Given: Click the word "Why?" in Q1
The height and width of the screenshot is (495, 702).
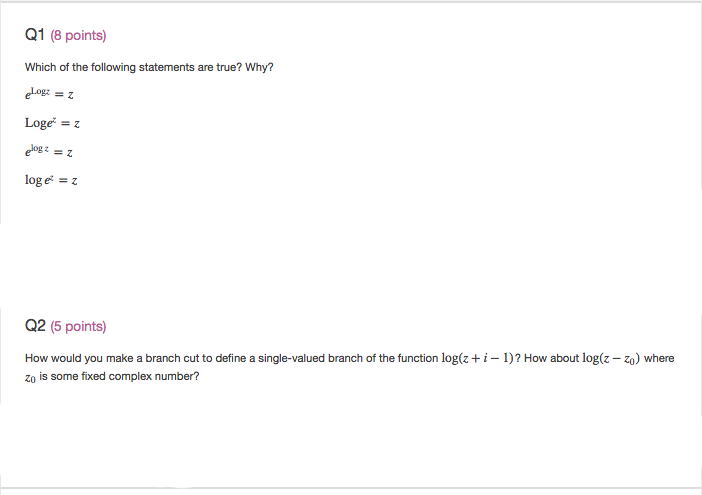Looking at the screenshot, I should [x=259, y=67].
